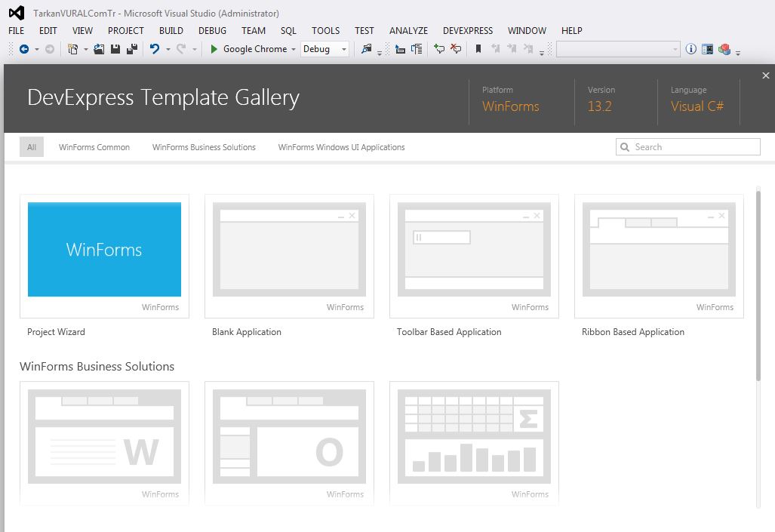Screen dimensions: 775x532
Task: Expand the Redo history dropdown
Action: (x=194, y=49)
